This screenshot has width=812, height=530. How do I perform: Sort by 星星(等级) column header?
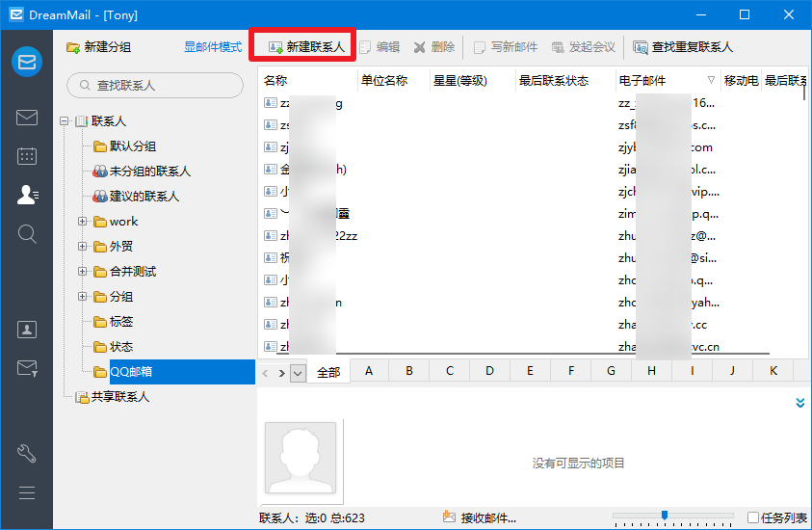tap(472, 80)
